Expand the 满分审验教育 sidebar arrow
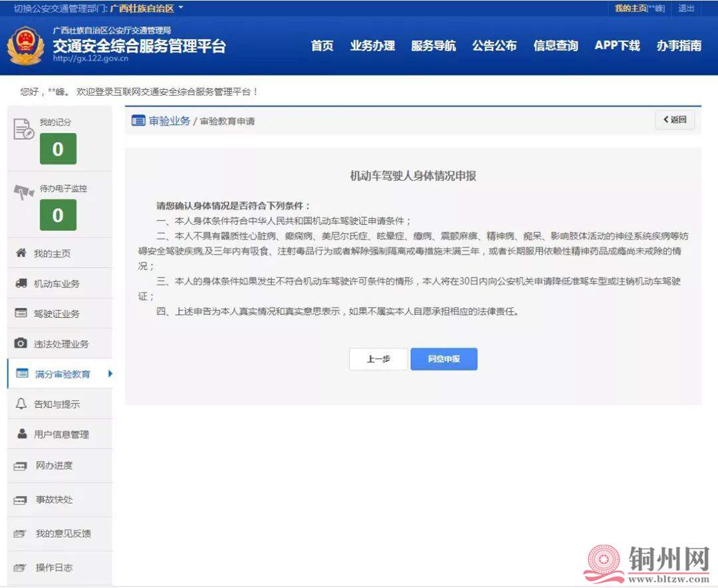Screen dimensions: 718x588 110,374
